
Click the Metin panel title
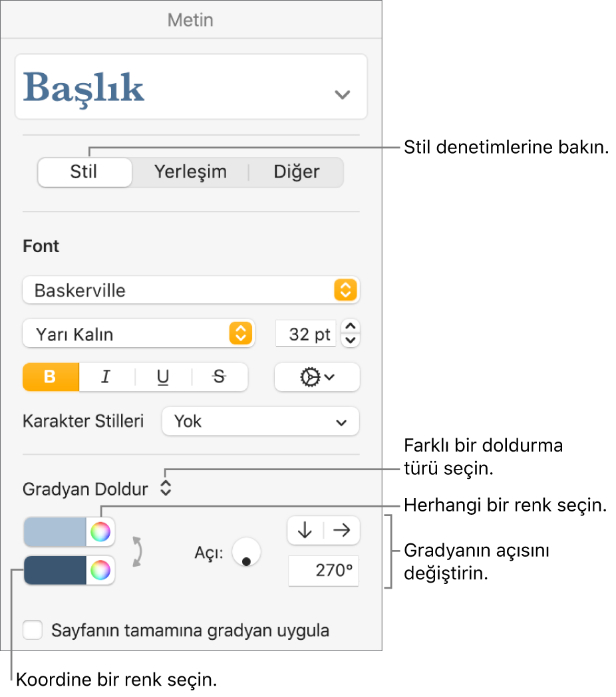190,20
